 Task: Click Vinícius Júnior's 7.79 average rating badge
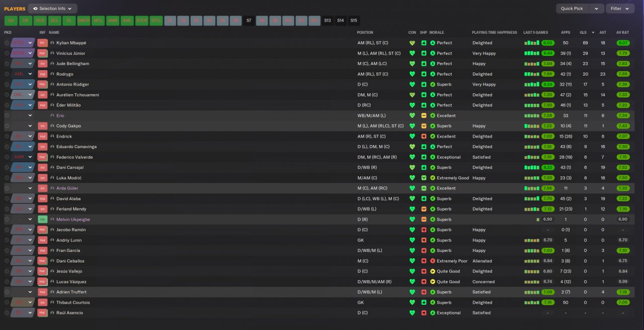coord(623,53)
